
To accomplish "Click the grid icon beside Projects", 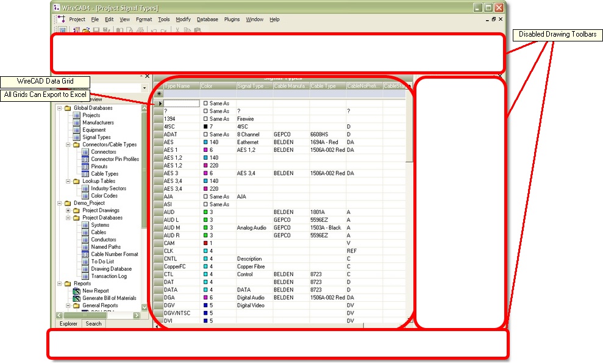I will click(77, 115).
